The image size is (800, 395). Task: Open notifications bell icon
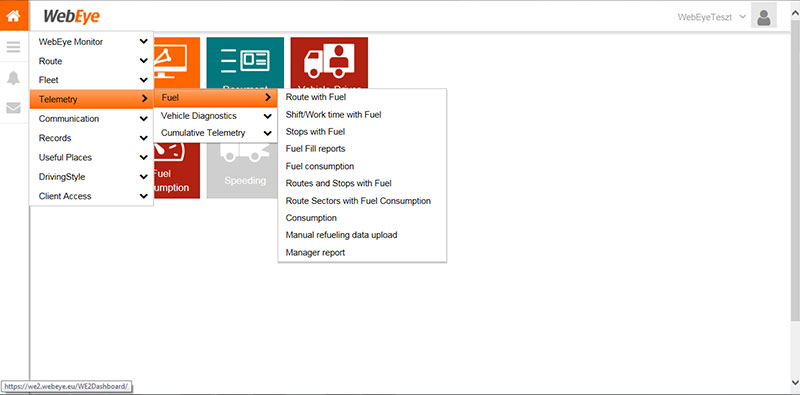tap(13, 78)
